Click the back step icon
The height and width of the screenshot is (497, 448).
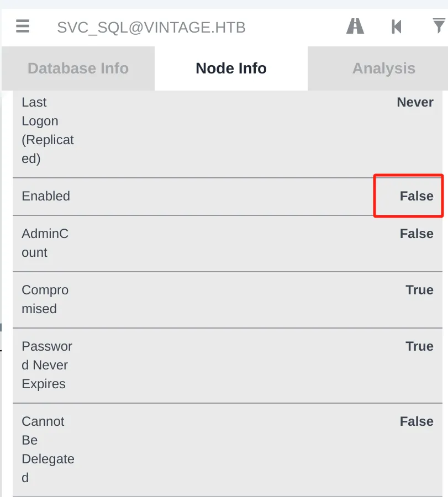[x=396, y=27]
